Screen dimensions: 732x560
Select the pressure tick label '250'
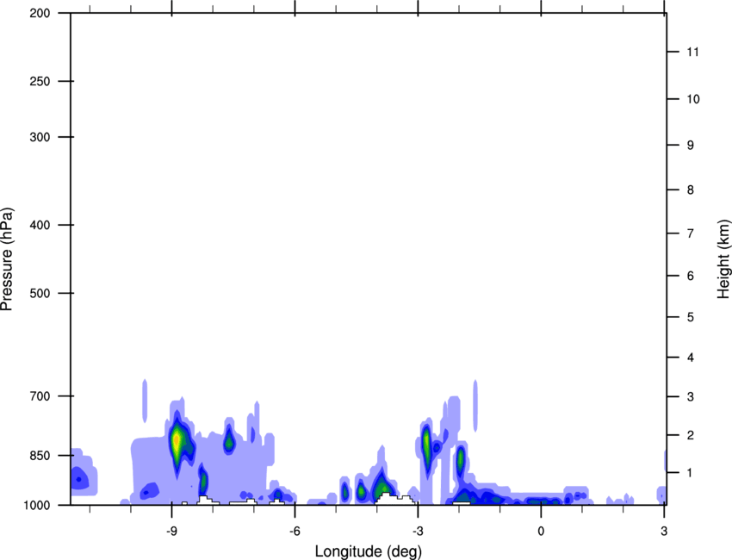[x=40, y=81]
